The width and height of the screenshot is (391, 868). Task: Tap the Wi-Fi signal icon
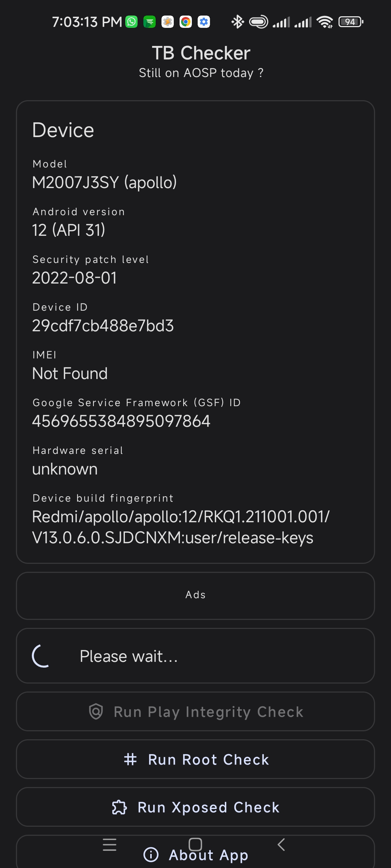point(325,22)
